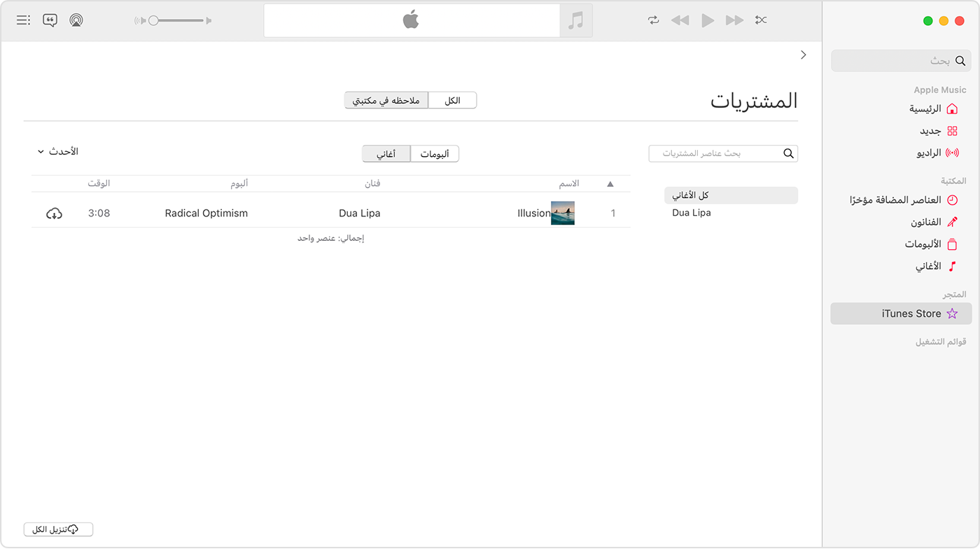Image resolution: width=980 pixels, height=549 pixels.
Task: Select iTunes Store in the sidebar
Action: tap(901, 314)
